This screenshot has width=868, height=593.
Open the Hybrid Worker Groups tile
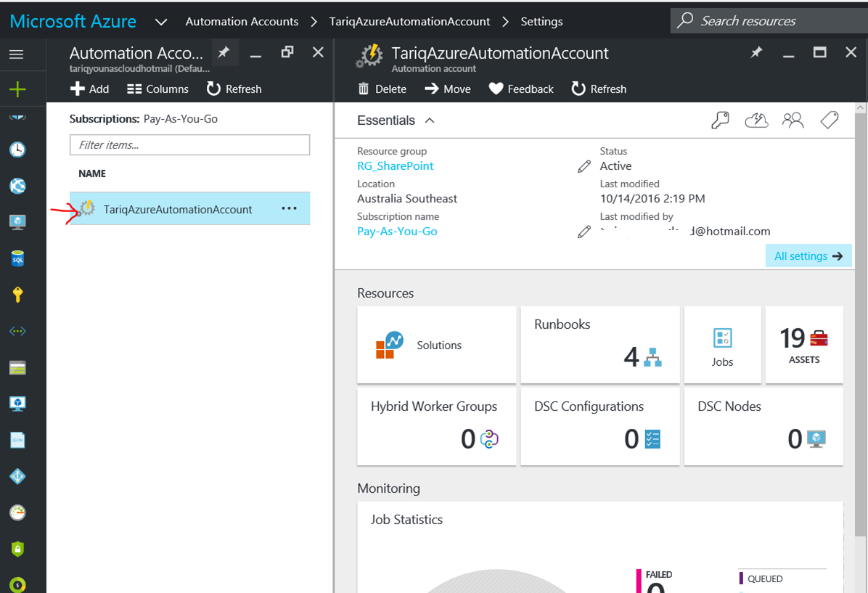point(437,426)
